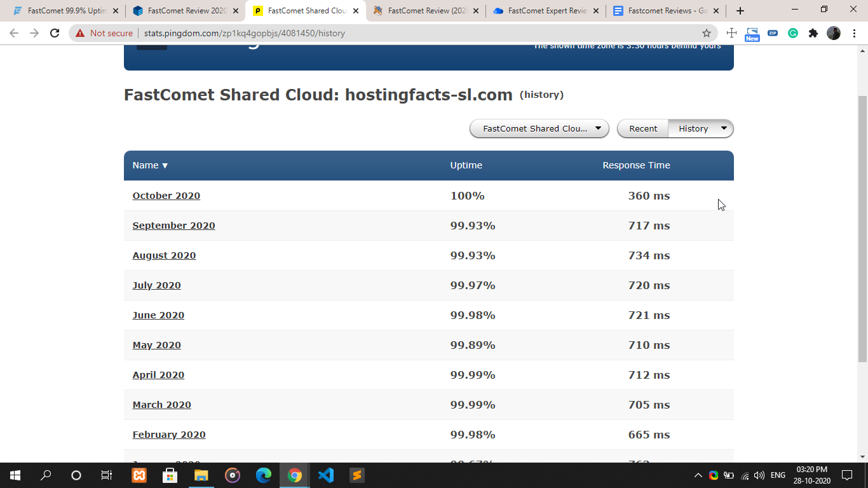
Task: Click the Uptime column header
Action: [466, 165]
